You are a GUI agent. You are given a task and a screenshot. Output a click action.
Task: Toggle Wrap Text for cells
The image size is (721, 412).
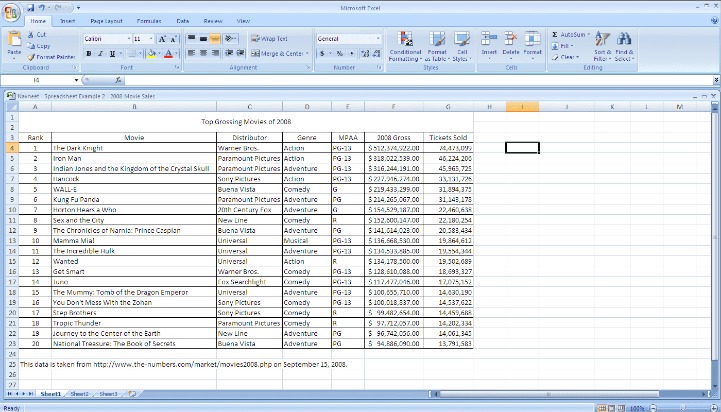268,39
